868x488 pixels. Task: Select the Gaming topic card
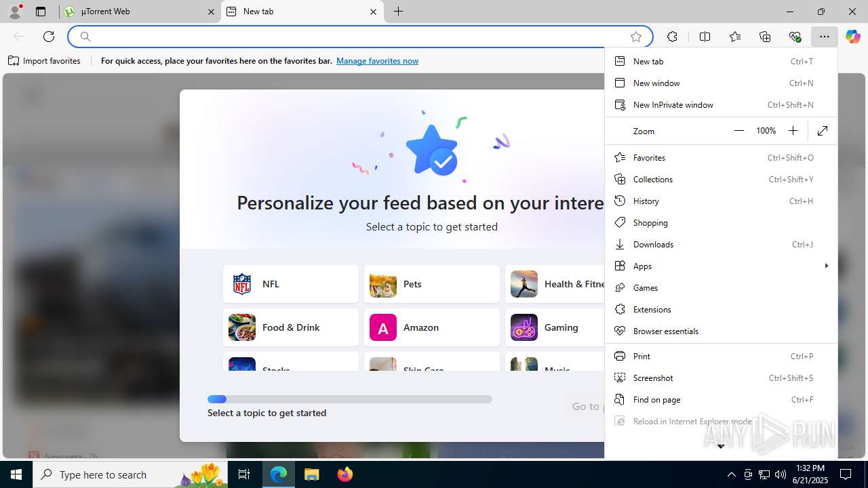tap(555, 327)
